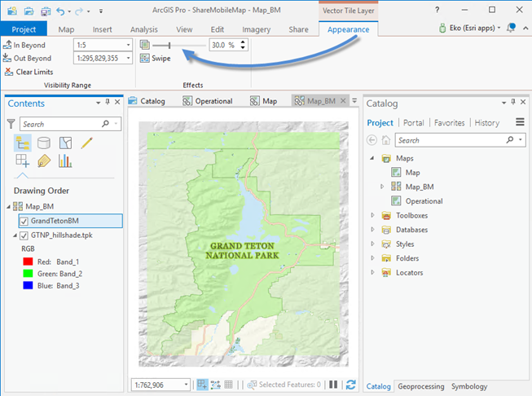
Task: Collapse the GTNP_hillshade.tpk layer legend
Action: pos(15,235)
